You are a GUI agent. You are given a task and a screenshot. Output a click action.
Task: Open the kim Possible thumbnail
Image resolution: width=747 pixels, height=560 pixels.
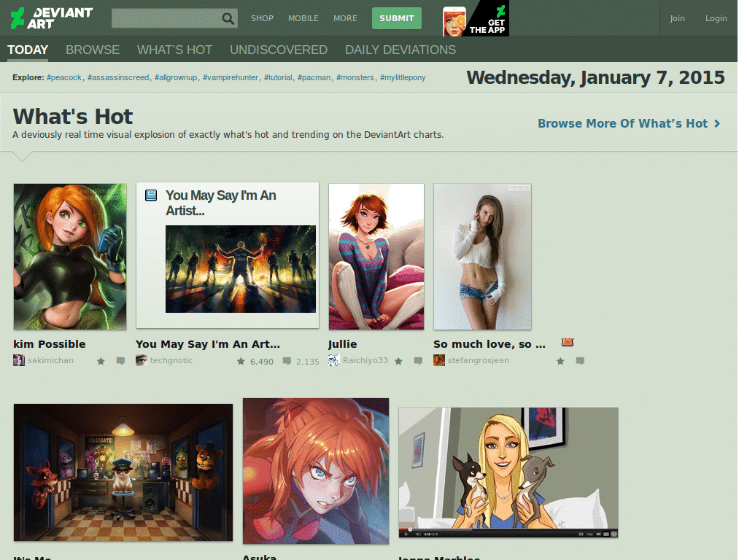[70, 257]
